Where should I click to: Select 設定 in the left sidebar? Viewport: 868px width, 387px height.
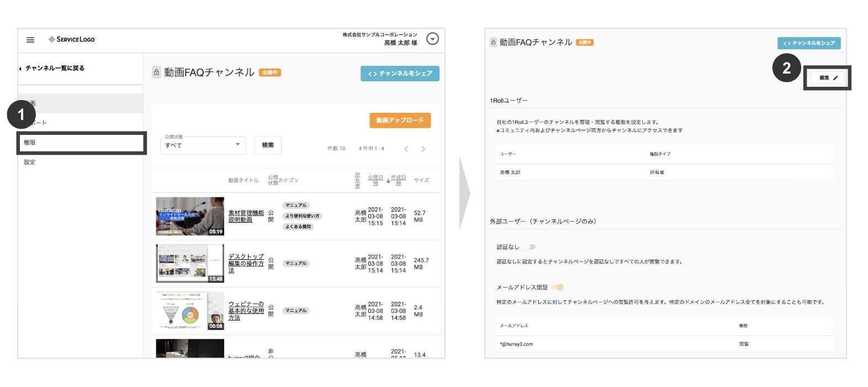click(x=30, y=162)
